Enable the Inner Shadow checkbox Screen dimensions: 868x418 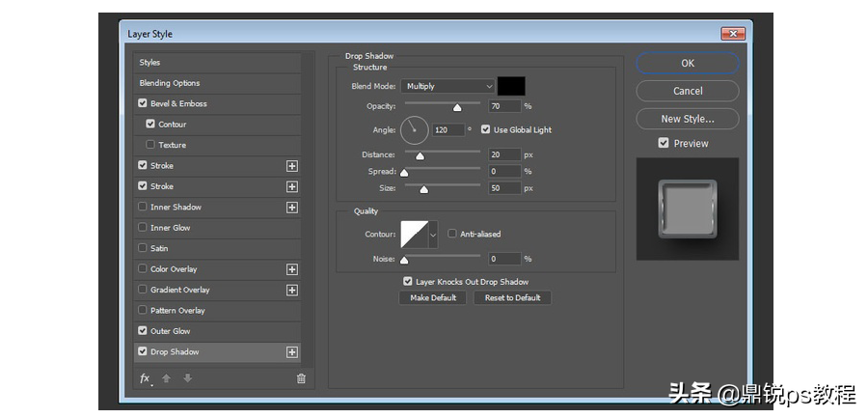pos(143,207)
